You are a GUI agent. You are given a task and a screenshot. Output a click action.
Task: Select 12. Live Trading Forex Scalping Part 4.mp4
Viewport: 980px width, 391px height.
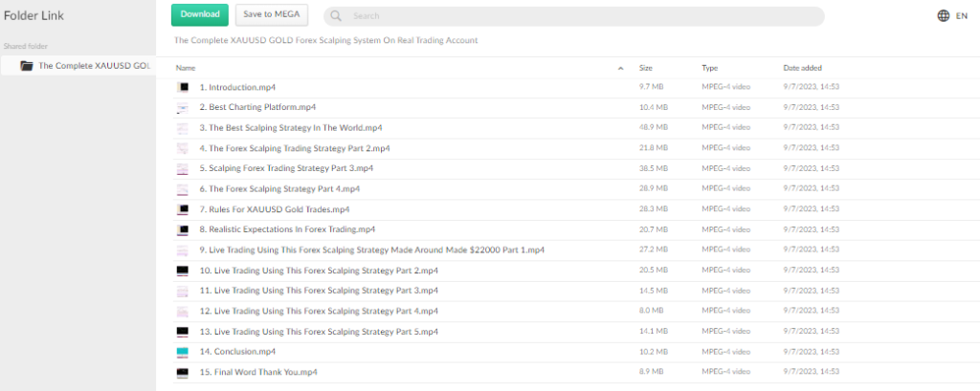319,311
